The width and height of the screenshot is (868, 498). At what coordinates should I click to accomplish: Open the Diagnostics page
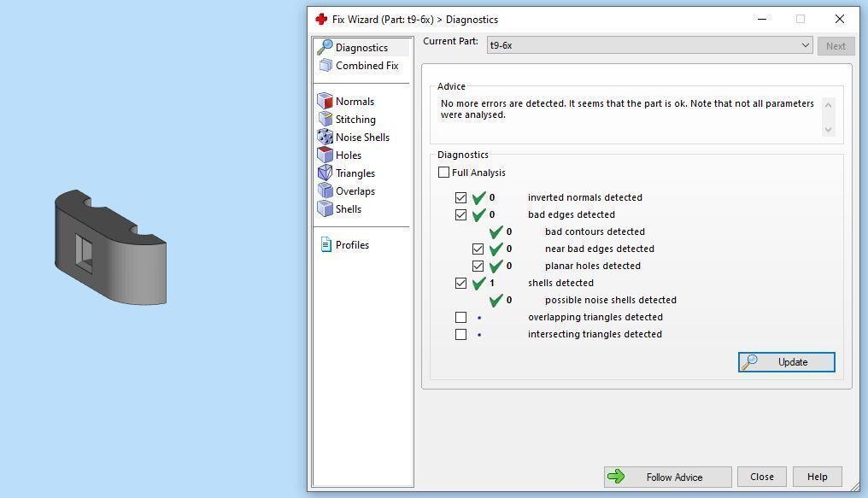point(363,48)
